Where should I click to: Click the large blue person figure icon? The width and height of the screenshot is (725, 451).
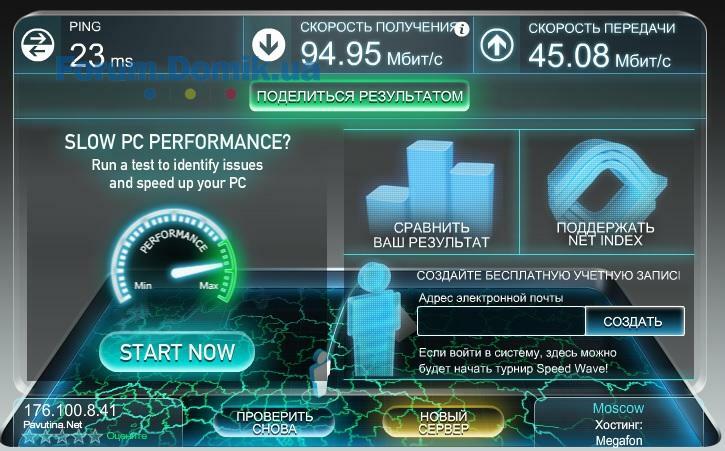374,319
